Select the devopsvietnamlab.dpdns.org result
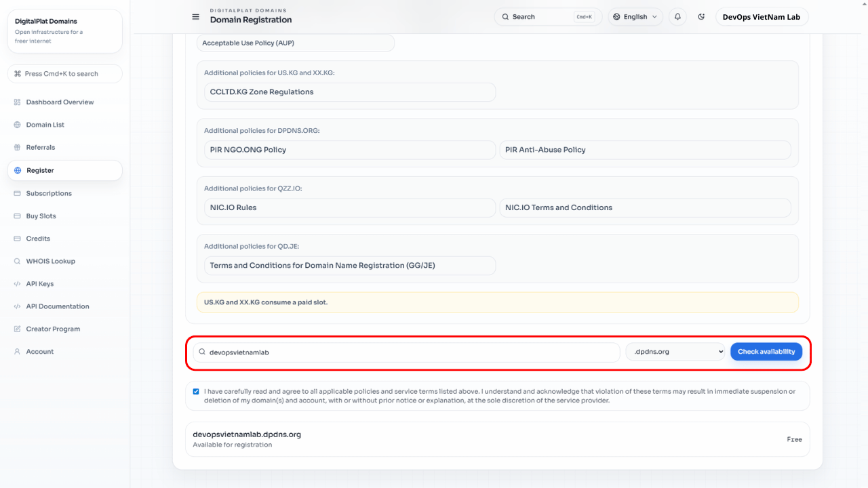 click(x=497, y=439)
